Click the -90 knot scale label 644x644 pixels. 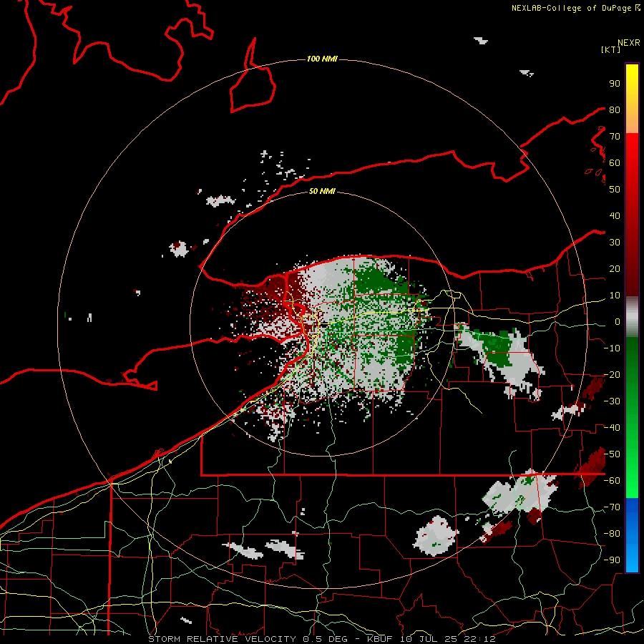pyautogui.click(x=612, y=560)
